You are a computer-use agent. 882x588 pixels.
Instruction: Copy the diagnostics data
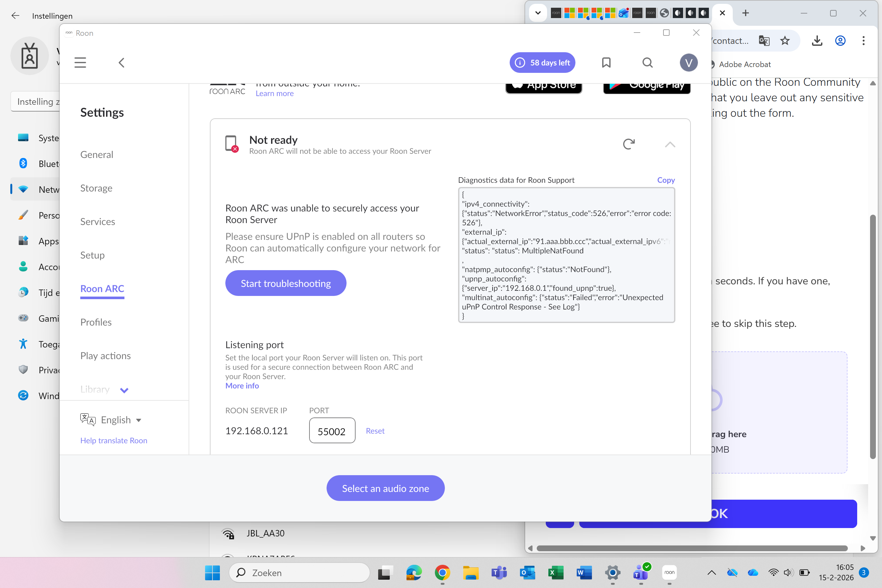(666, 180)
